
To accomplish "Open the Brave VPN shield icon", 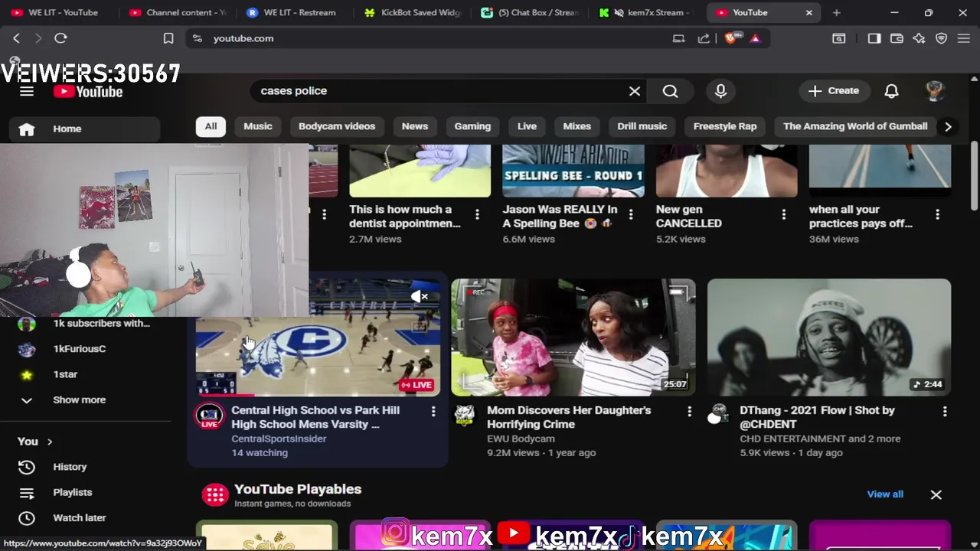I will (x=942, y=38).
